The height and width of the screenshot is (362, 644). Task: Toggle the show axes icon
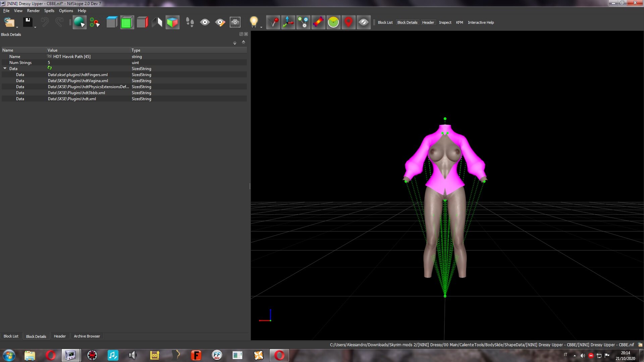tap(288, 22)
